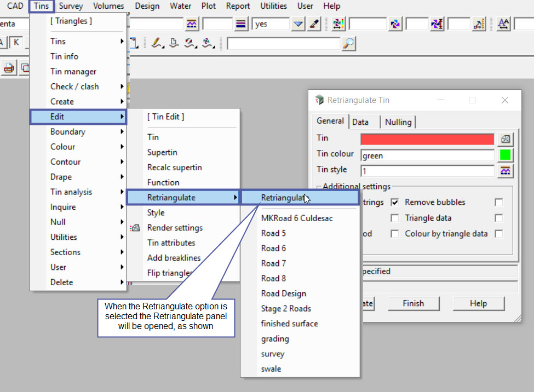
Task: Open the Survey menu in menu bar
Action: [x=70, y=6]
